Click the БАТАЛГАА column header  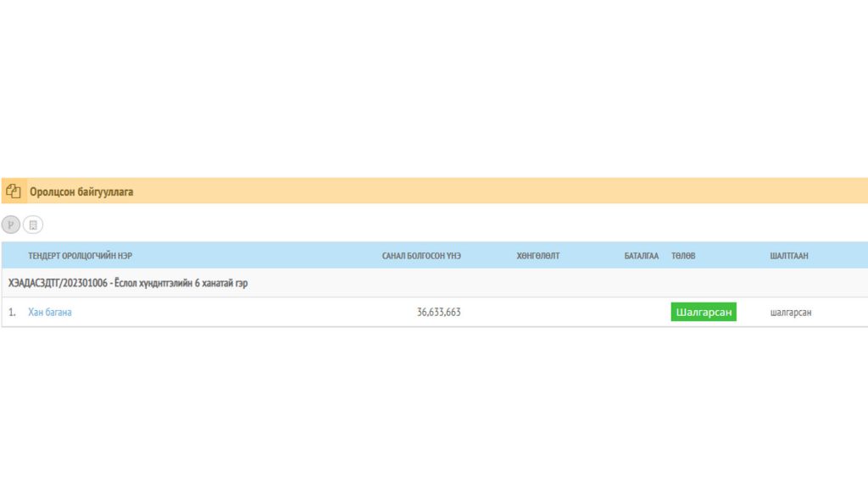click(x=641, y=256)
